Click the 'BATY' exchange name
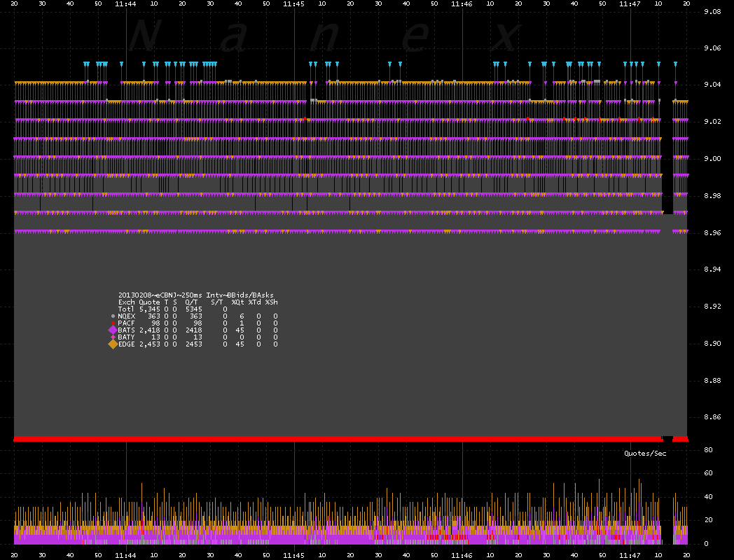The image size is (734, 560). [x=126, y=337]
